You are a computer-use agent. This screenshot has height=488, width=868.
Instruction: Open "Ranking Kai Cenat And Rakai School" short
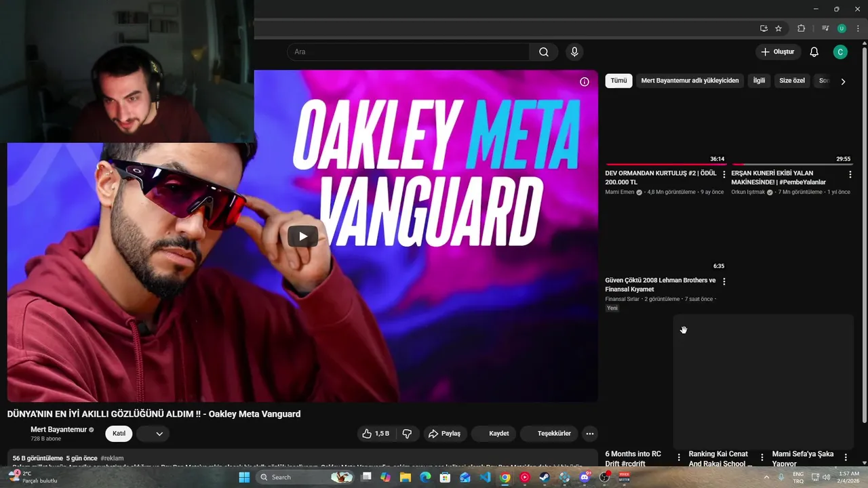(x=720, y=458)
